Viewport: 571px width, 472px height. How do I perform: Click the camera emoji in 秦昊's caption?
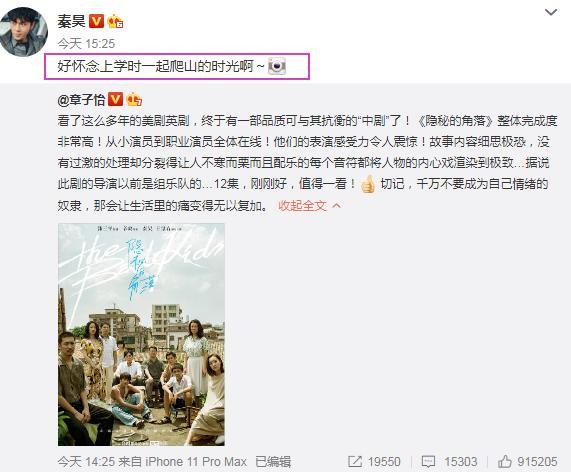[x=277, y=66]
